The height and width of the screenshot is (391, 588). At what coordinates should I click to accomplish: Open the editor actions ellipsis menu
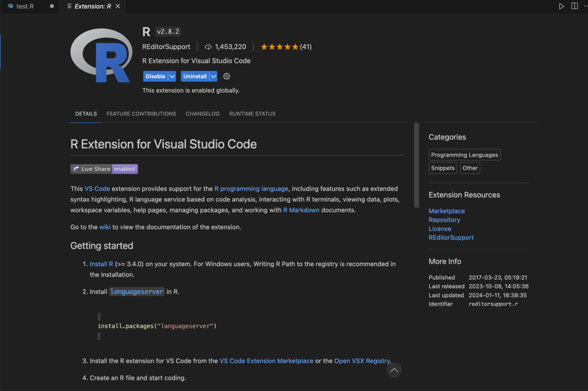586,6
